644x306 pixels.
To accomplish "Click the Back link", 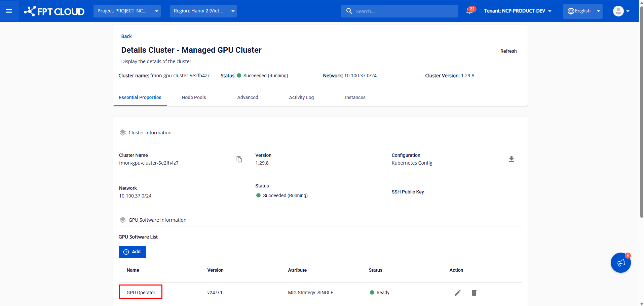I will pyautogui.click(x=126, y=36).
